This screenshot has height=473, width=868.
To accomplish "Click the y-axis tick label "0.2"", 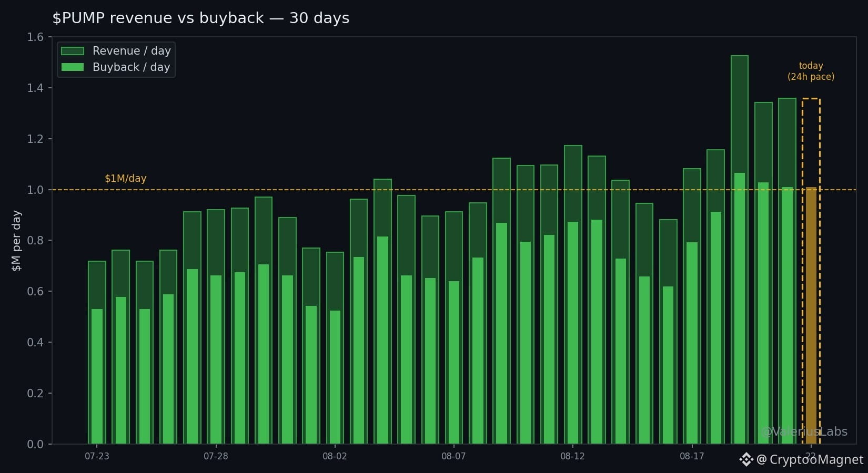I will [35, 393].
